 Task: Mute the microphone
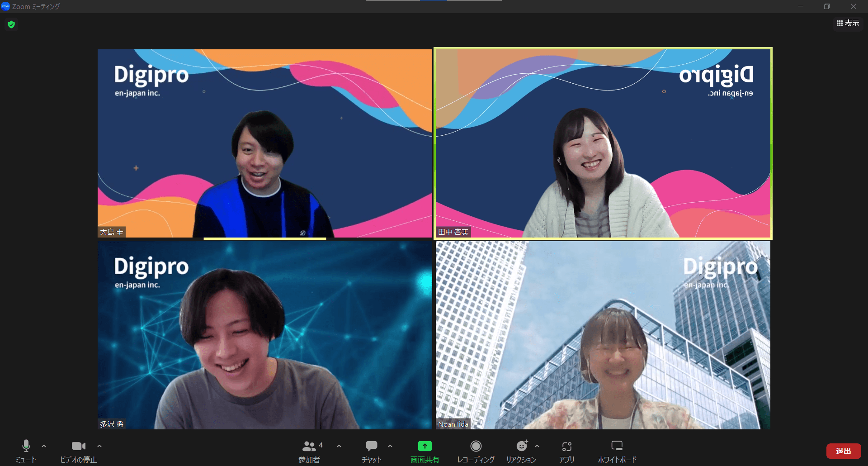click(x=26, y=451)
